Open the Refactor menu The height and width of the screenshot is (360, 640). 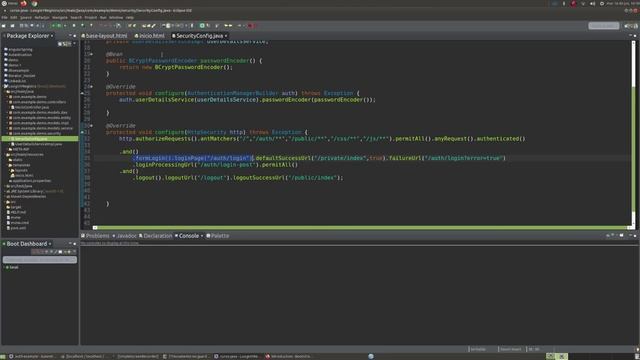click(42, 18)
